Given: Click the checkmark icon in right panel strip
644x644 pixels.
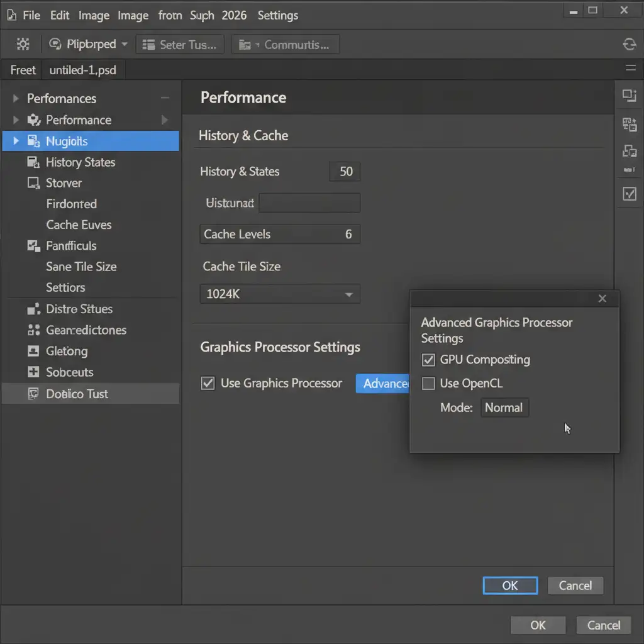Looking at the screenshot, I should point(629,194).
